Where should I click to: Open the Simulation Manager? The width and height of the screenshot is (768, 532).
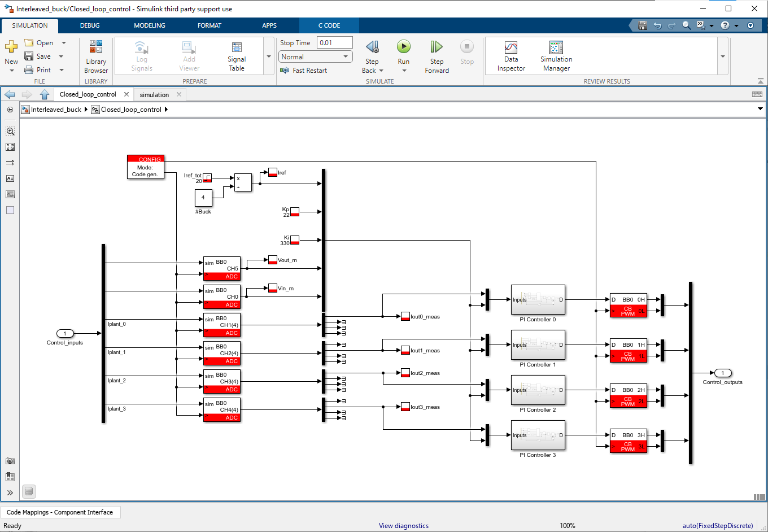pyautogui.click(x=556, y=56)
